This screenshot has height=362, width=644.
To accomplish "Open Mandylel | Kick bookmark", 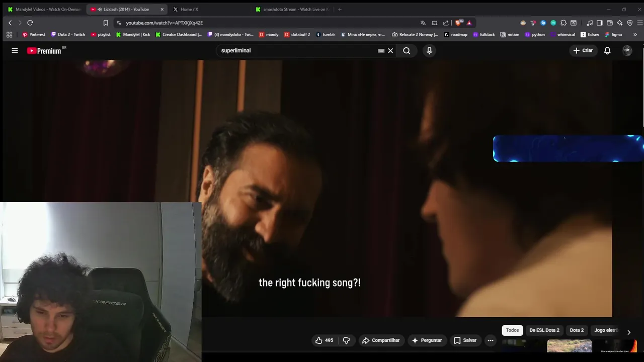I will coord(133,35).
